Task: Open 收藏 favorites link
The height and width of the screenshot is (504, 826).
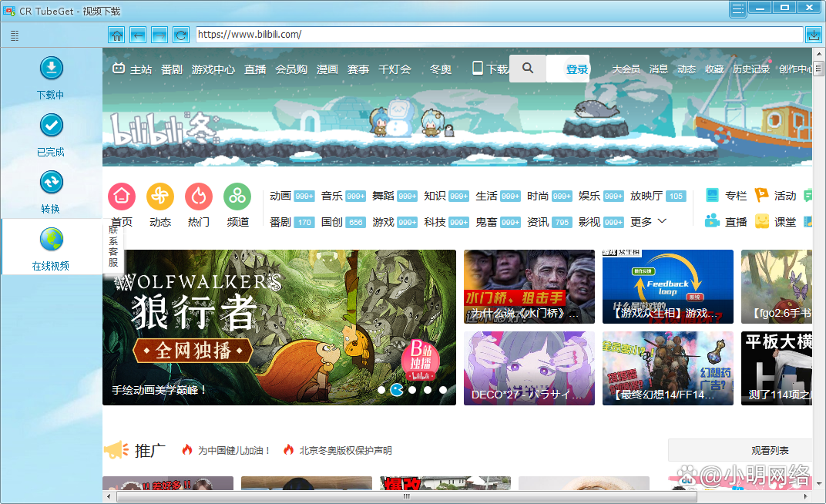Action: tap(714, 69)
